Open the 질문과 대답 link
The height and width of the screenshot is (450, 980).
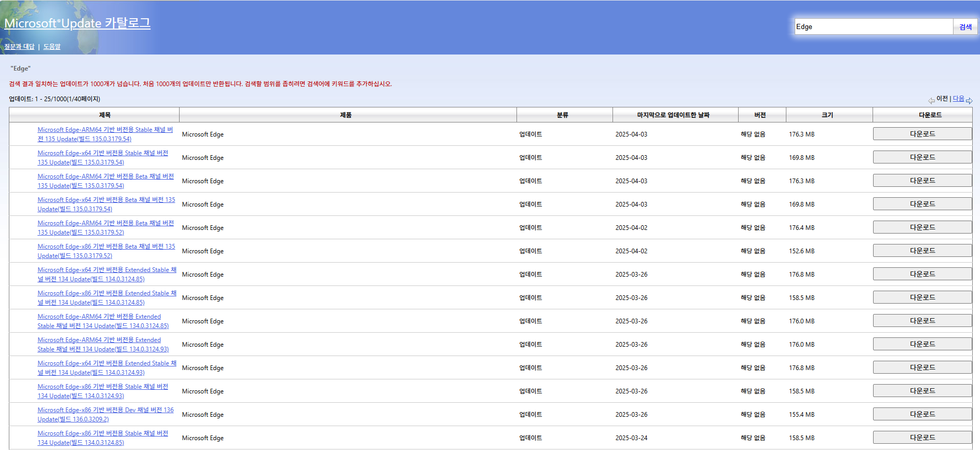pos(19,47)
